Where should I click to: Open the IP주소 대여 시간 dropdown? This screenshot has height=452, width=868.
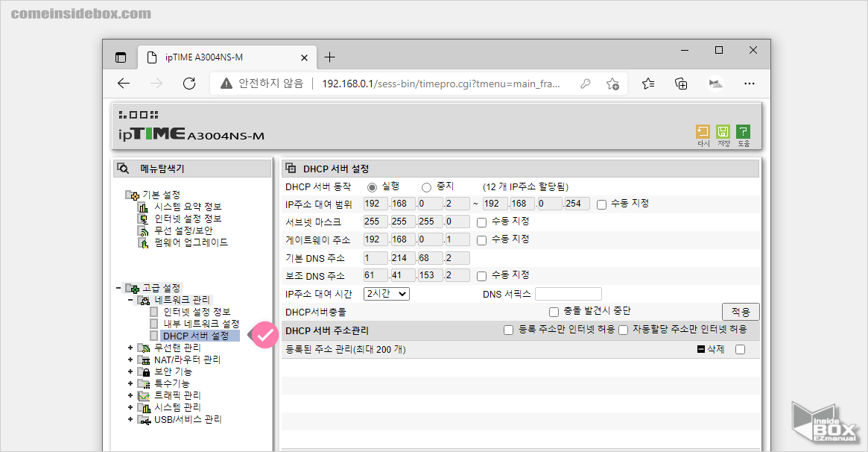pyautogui.click(x=387, y=294)
